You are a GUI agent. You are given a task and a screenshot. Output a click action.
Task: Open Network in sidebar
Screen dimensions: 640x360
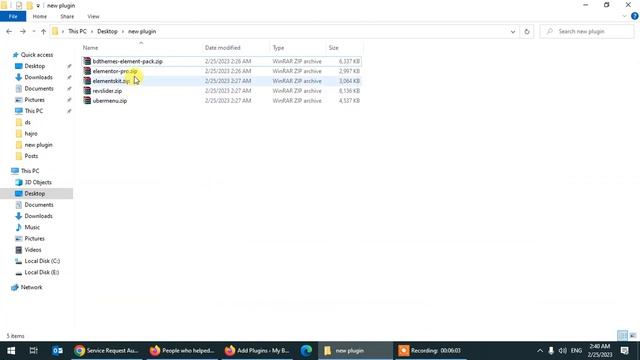tap(31, 287)
